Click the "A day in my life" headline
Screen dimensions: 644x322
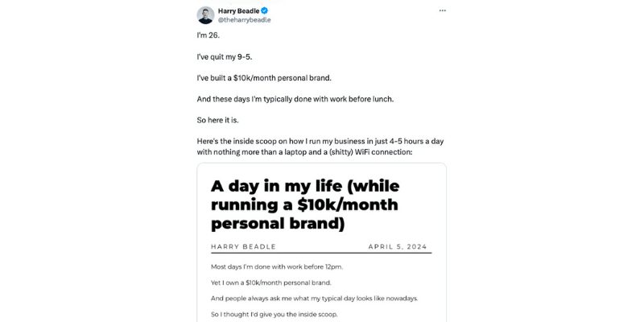[x=305, y=204]
